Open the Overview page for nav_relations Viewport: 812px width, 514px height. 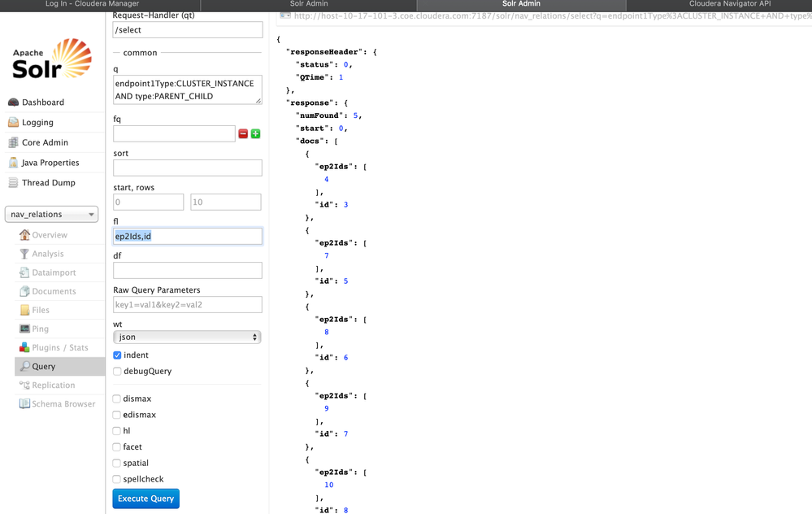(50, 235)
